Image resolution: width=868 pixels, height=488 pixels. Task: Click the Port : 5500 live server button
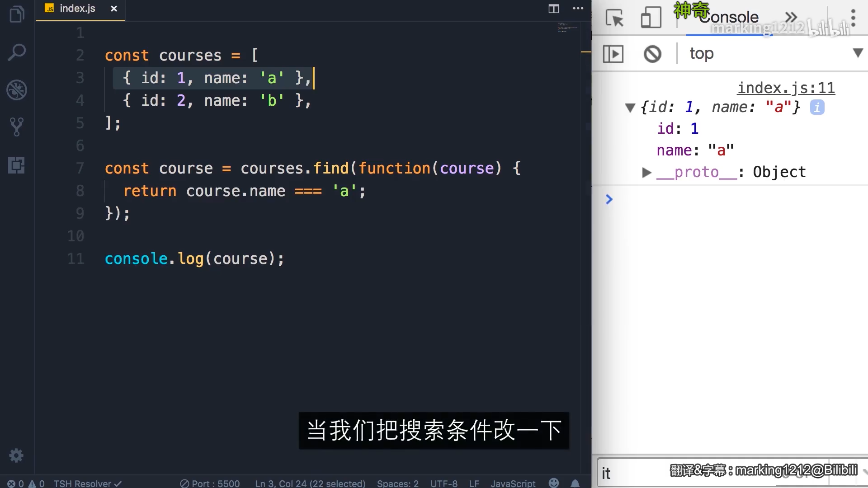[210, 483]
